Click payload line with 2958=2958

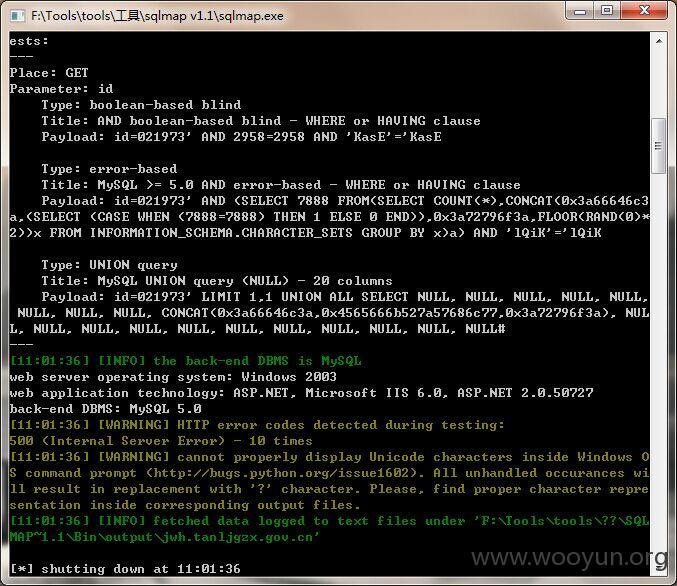tap(241, 137)
